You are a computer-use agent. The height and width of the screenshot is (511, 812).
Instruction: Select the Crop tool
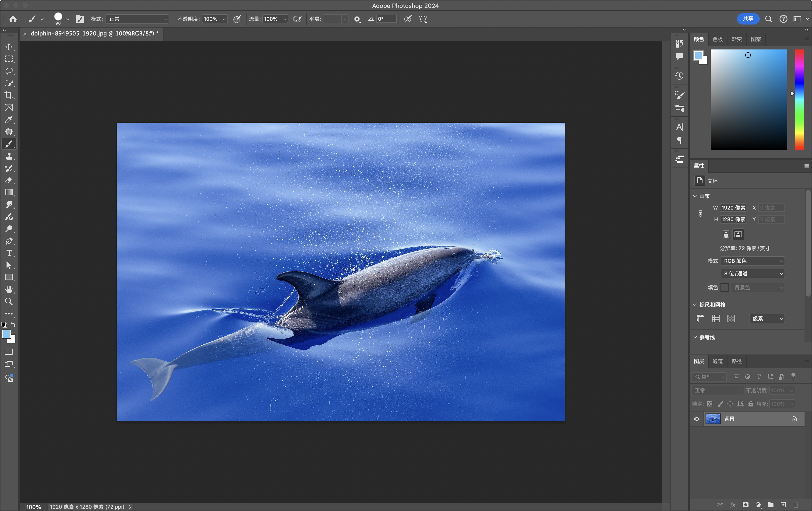click(9, 95)
